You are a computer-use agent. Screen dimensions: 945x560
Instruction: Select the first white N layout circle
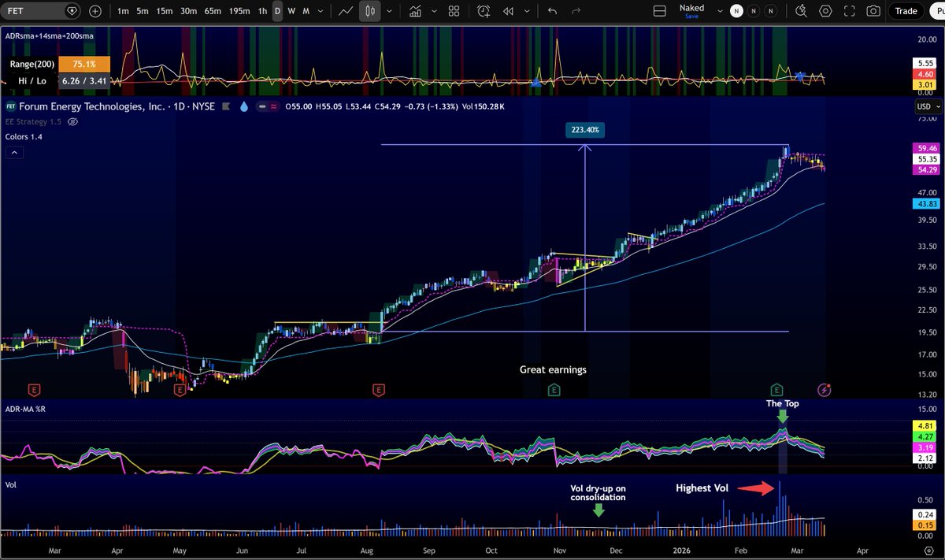point(736,11)
